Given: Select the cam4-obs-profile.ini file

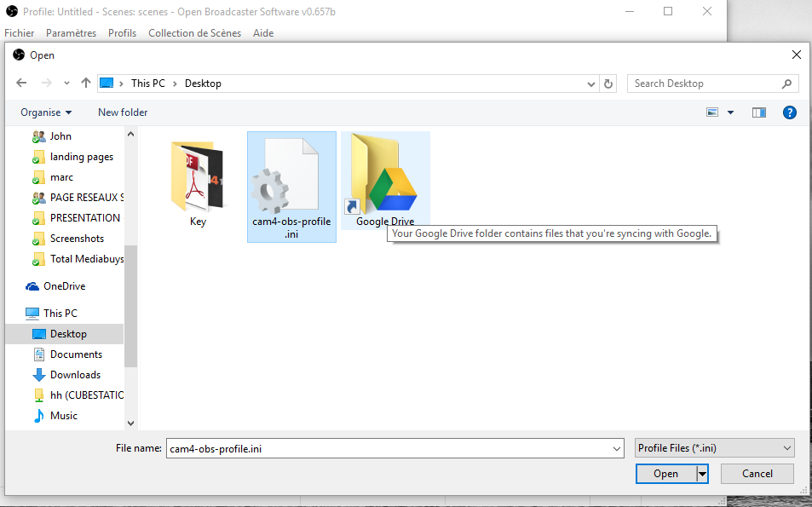Looking at the screenshot, I should tap(291, 186).
